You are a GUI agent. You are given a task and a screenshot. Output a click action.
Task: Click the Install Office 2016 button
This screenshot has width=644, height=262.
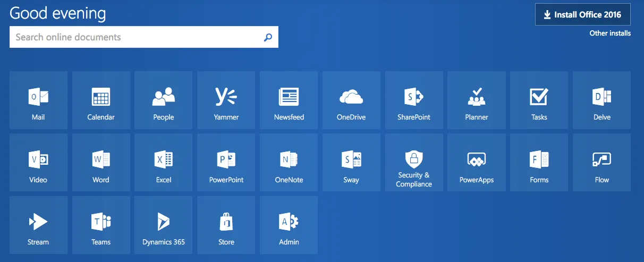click(583, 15)
